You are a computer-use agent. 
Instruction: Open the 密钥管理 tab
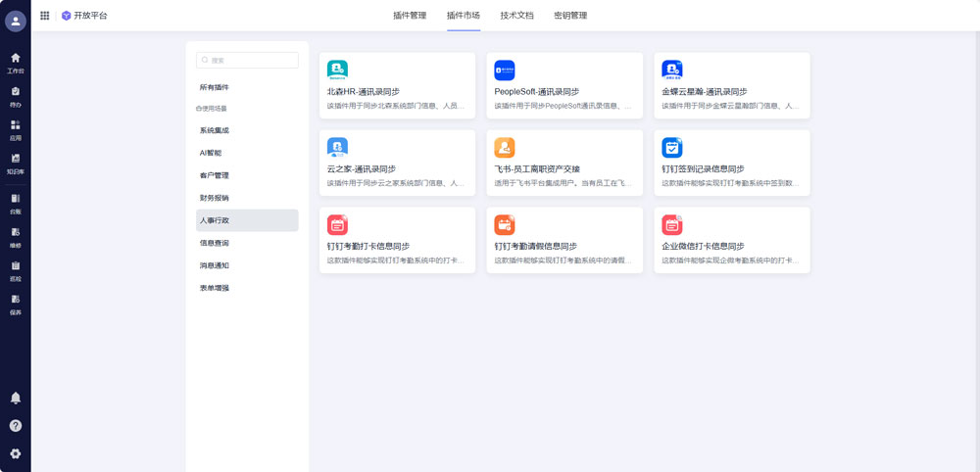(570, 16)
